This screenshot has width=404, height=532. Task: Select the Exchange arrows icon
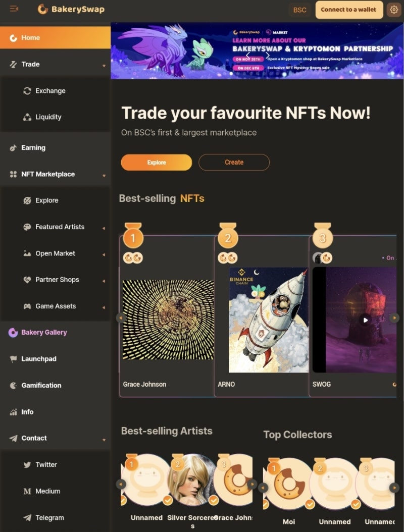[x=27, y=90]
